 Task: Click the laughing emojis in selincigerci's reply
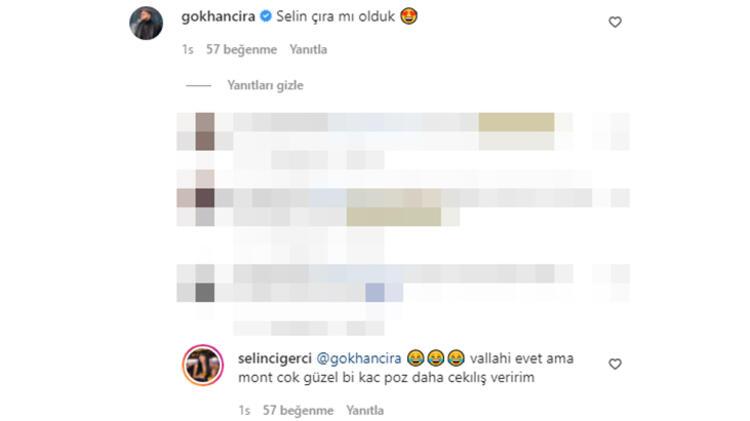point(436,358)
